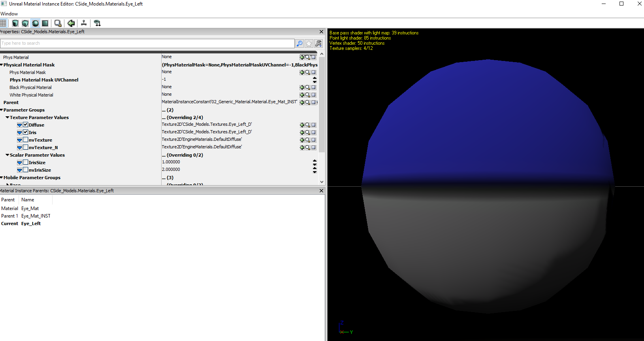
Task: Click the square icon on White Physical Material row
Action: (314, 95)
